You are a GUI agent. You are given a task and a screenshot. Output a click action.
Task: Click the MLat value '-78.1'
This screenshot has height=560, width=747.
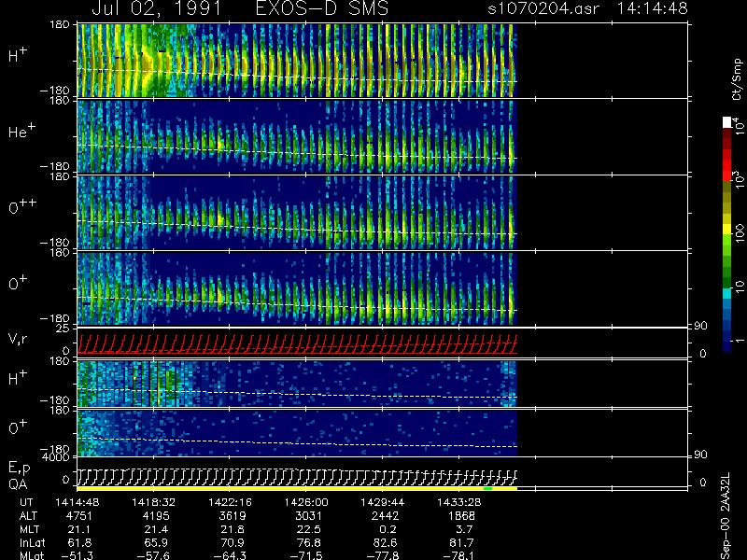coord(458,555)
